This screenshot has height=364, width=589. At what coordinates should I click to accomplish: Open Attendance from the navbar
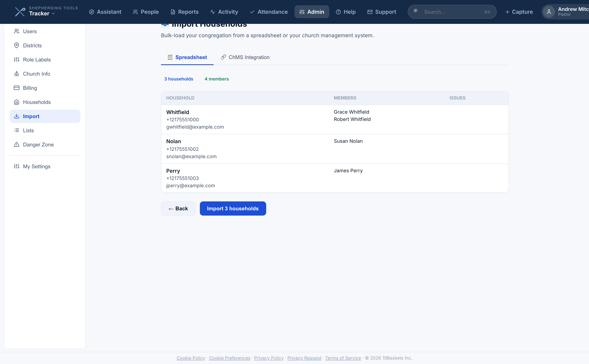pyautogui.click(x=269, y=12)
